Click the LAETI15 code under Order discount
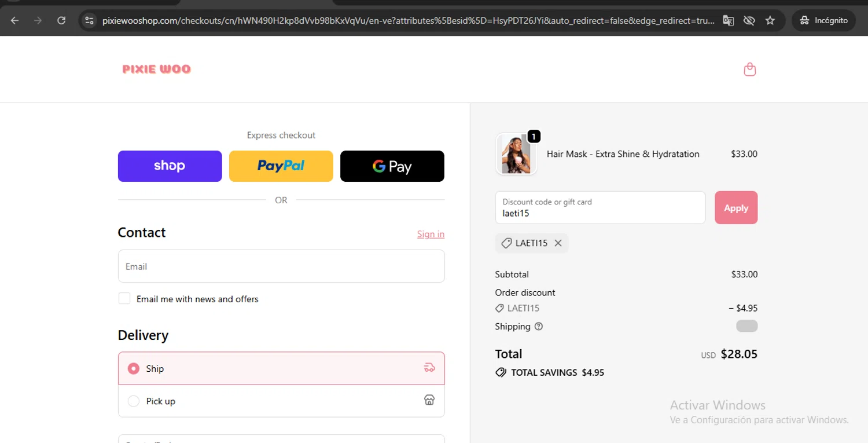The image size is (868, 443). pos(523,308)
